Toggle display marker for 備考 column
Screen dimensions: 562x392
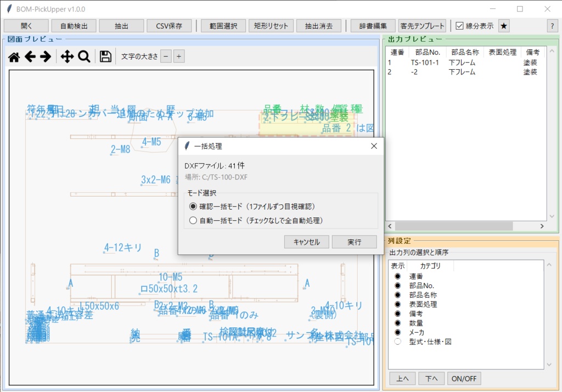[x=397, y=313]
